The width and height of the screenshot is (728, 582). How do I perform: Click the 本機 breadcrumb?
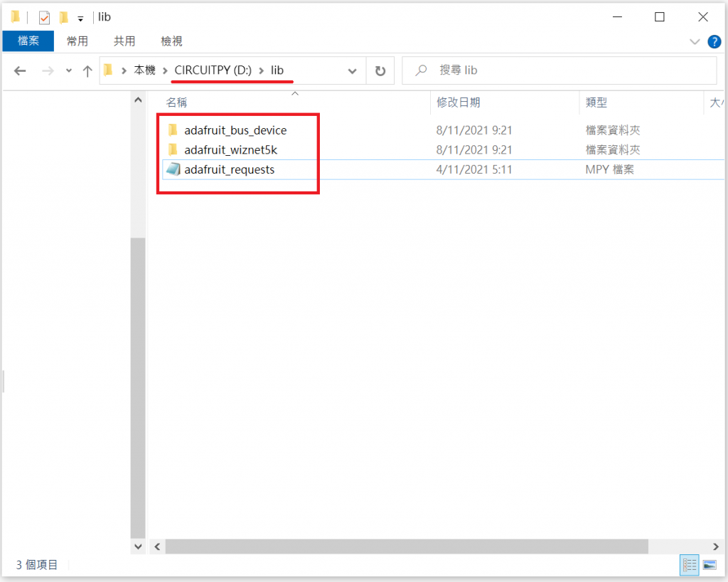pos(144,70)
